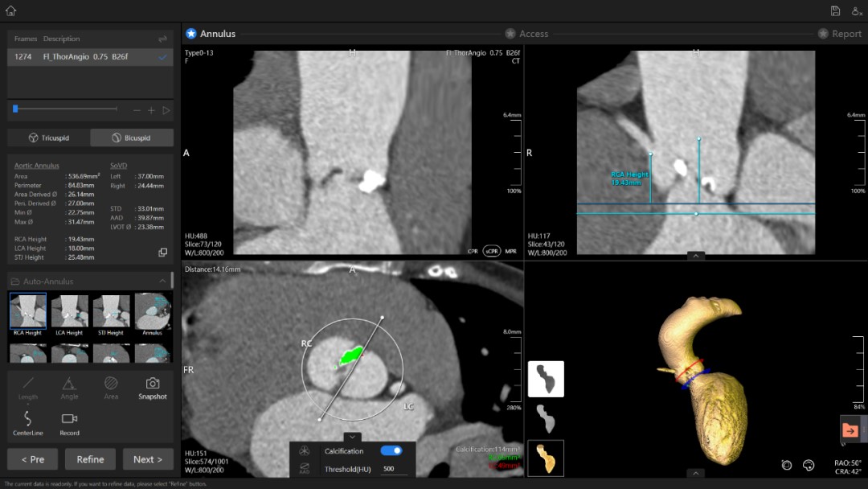Go to the Report step tab

pos(840,34)
